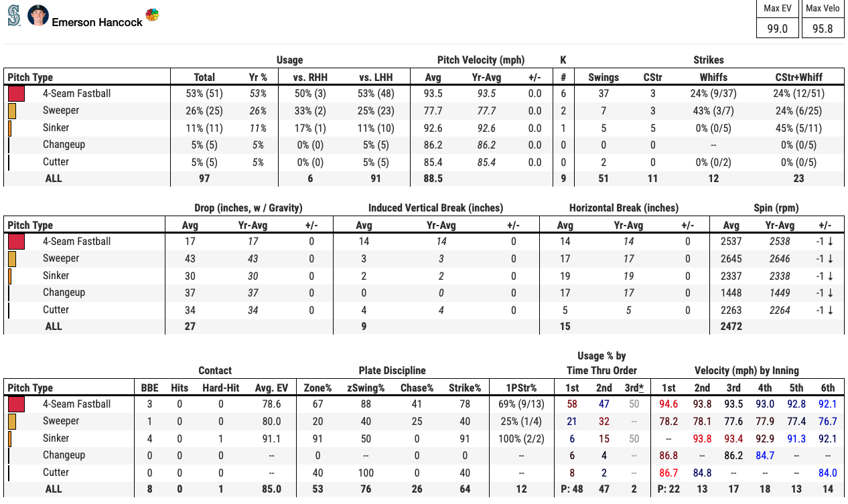Click the Sweeper spin down arrow
Viewport: 848px width, 504px height.
tap(831, 259)
